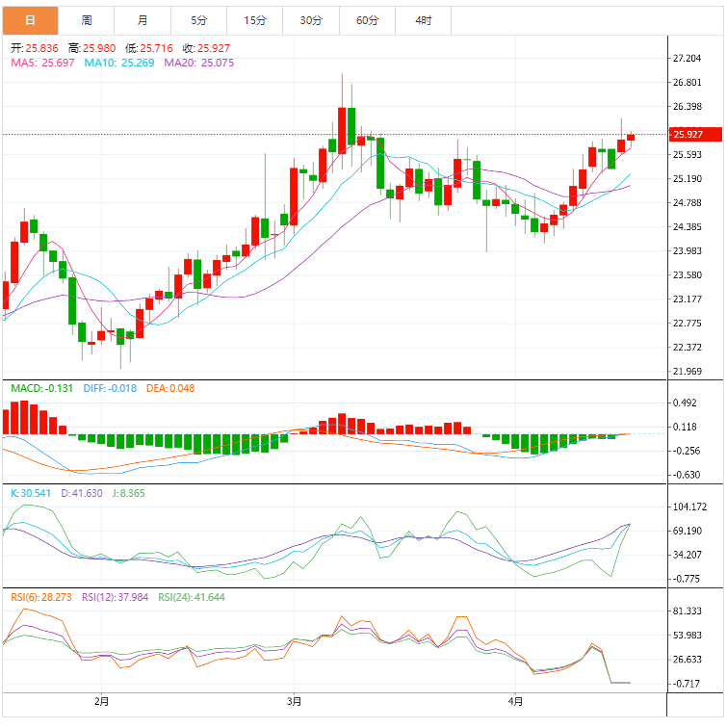Click the 4月 date axis marker

(x=515, y=701)
